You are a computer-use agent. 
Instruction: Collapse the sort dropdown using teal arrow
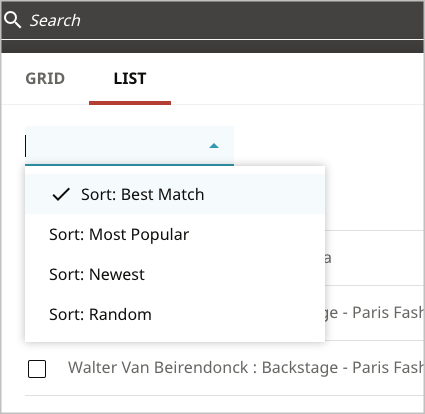pyautogui.click(x=214, y=146)
